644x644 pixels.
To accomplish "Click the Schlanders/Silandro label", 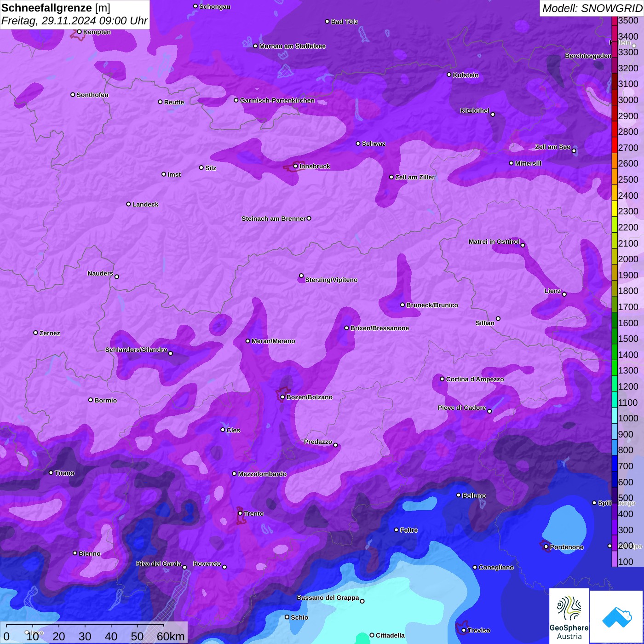I will [x=136, y=350].
